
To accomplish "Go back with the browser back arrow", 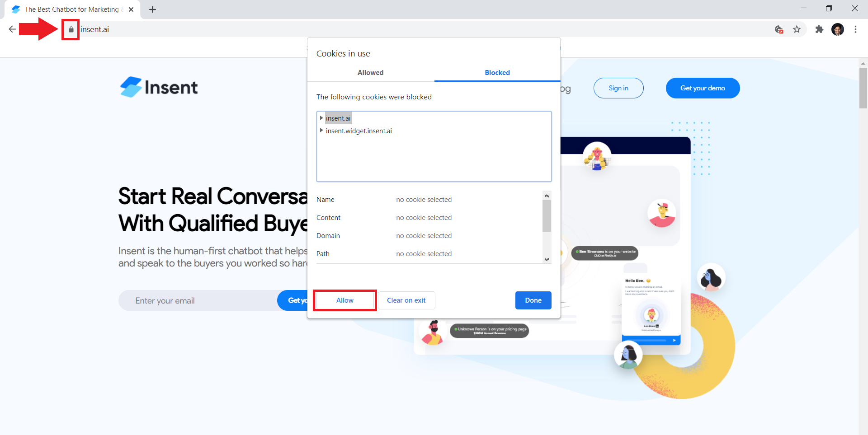I will (12, 29).
